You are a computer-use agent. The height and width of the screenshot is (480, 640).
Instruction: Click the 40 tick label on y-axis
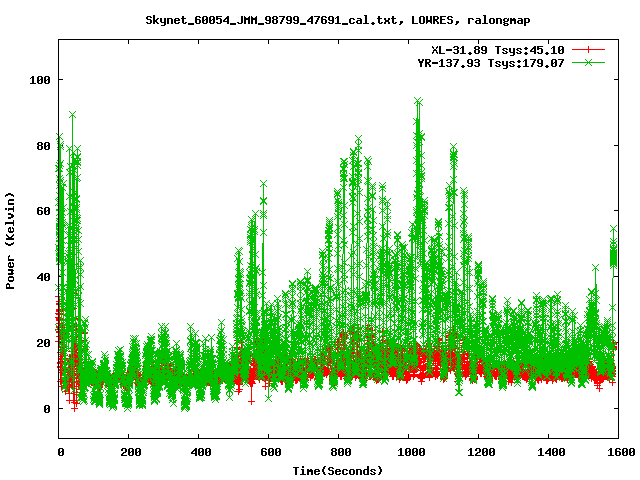45,277
